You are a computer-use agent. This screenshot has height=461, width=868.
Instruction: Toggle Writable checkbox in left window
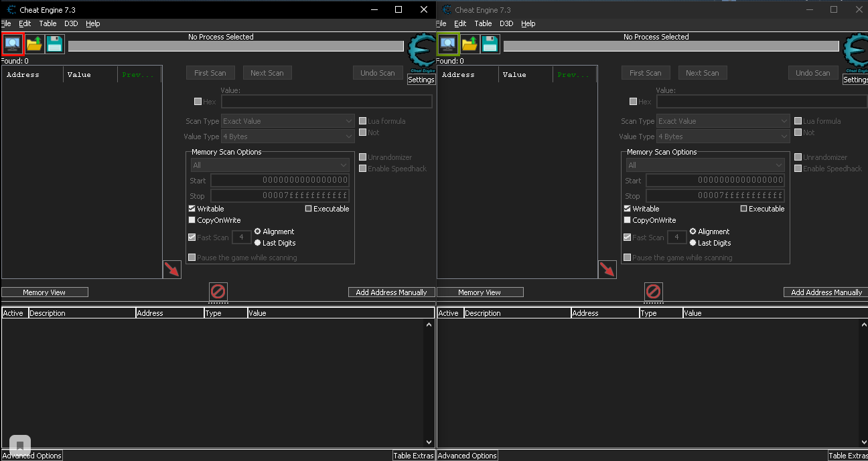192,209
